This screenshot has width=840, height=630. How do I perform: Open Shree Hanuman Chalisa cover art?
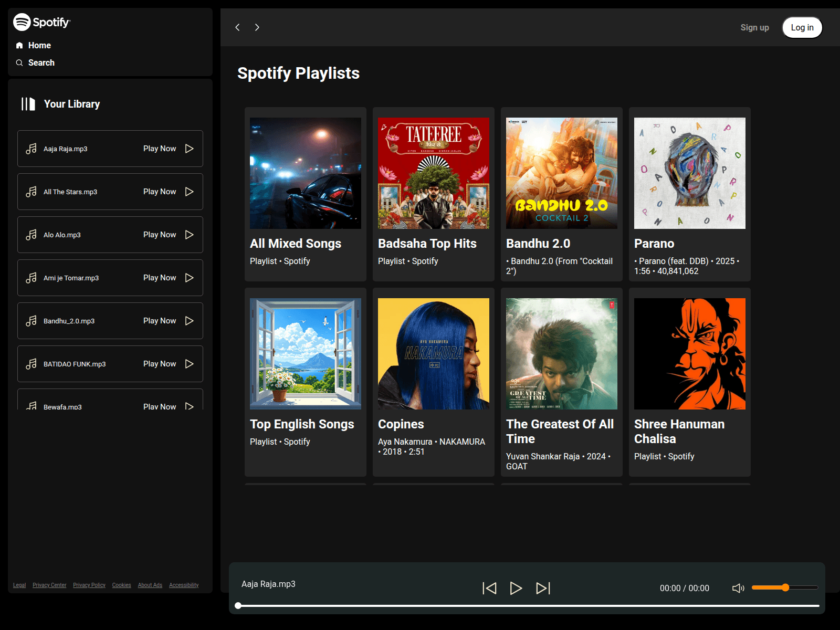690,354
